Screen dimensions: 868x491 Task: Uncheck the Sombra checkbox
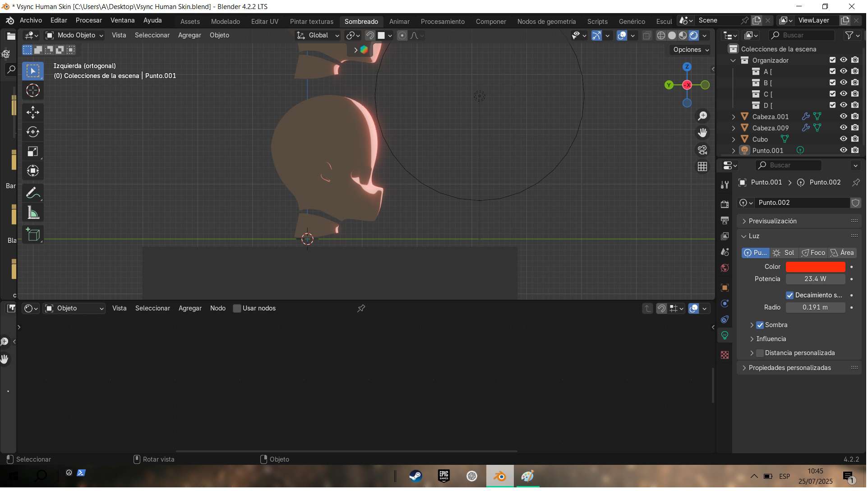[x=761, y=326]
